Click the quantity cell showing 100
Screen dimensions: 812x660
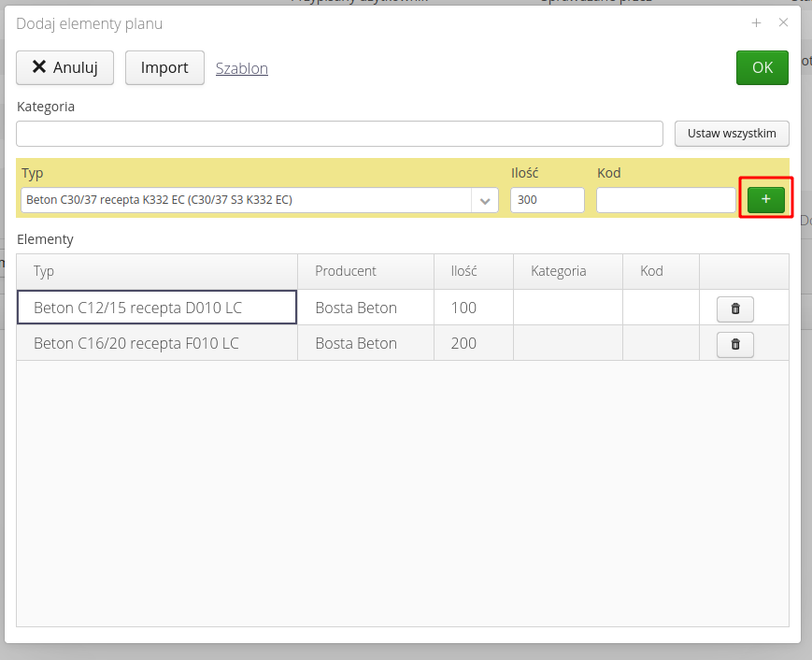(x=474, y=308)
